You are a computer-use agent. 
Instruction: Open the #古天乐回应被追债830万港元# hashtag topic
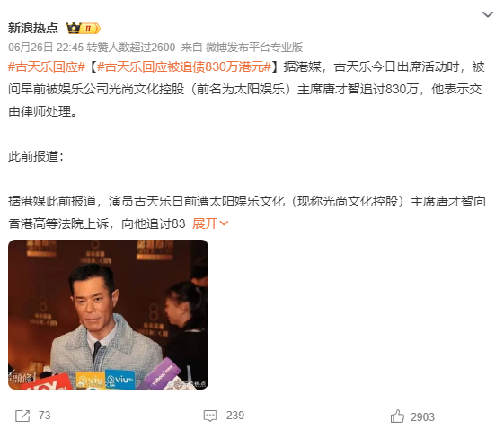point(184,66)
